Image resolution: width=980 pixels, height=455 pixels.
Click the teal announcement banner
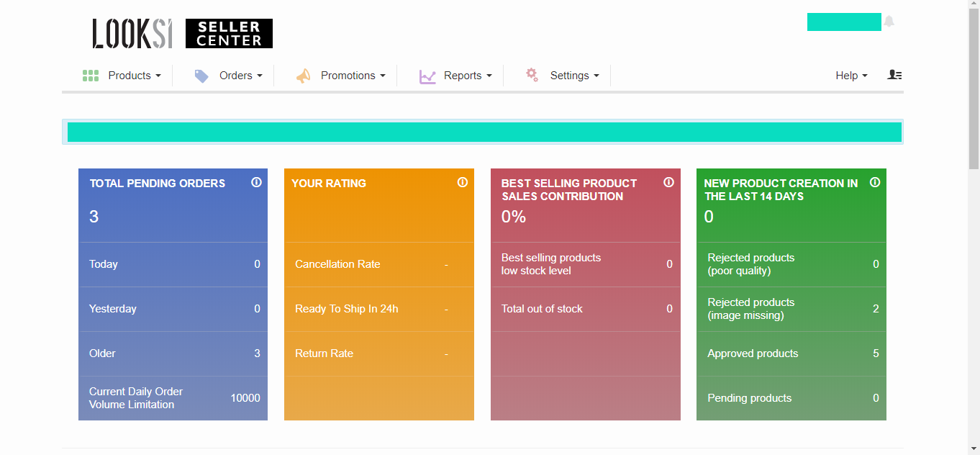coord(483,132)
